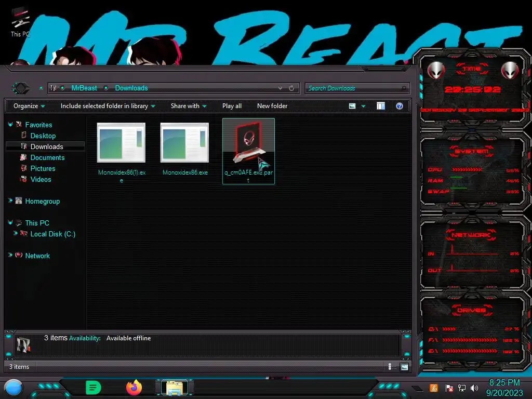The height and width of the screenshot is (399, 532).
Task: Click the Documents folder icon
Action: [23, 157]
